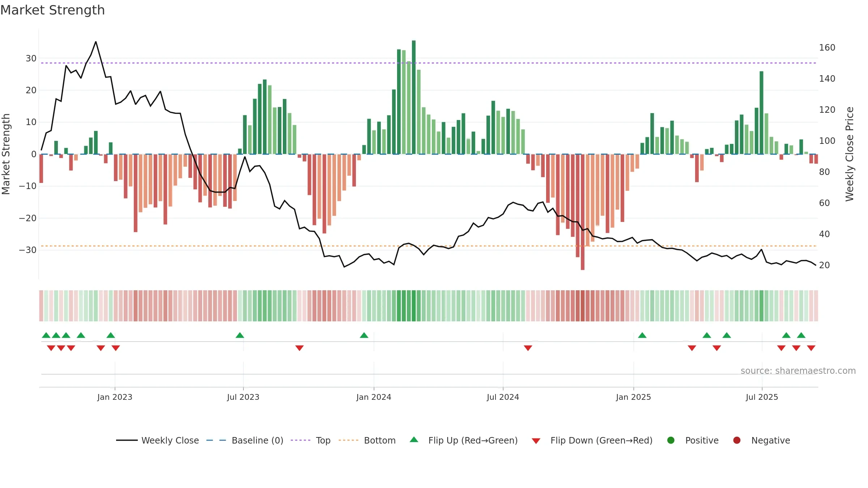Click the 'Jan 2024' x-axis label
This screenshot has height=488, width=868.
(x=374, y=397)
